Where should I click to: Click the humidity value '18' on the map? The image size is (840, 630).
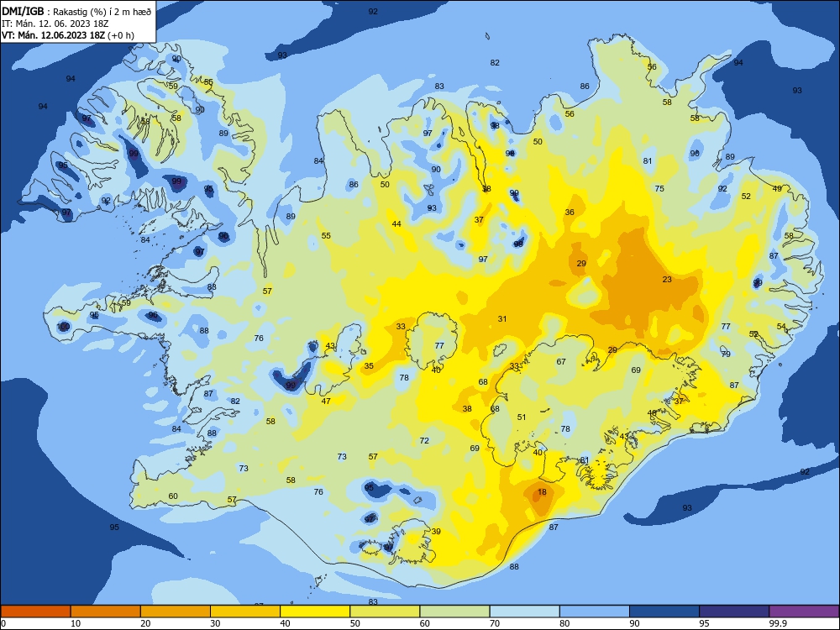coord(542,491)
